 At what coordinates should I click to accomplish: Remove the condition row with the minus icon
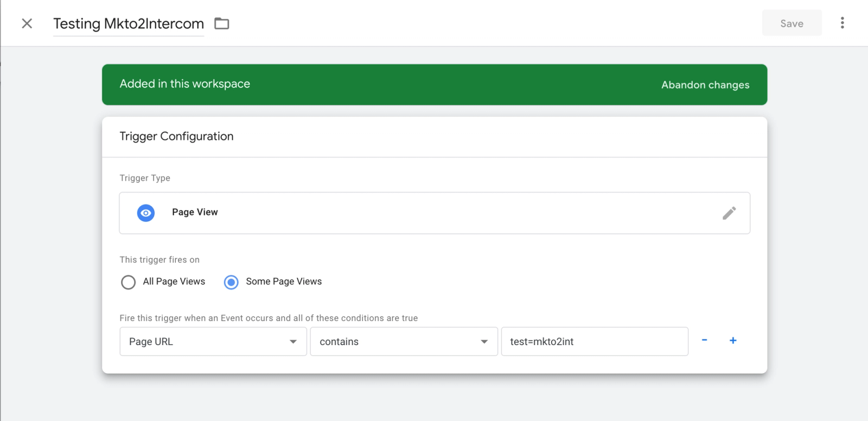pyautogui.click(x=704, y=340)
